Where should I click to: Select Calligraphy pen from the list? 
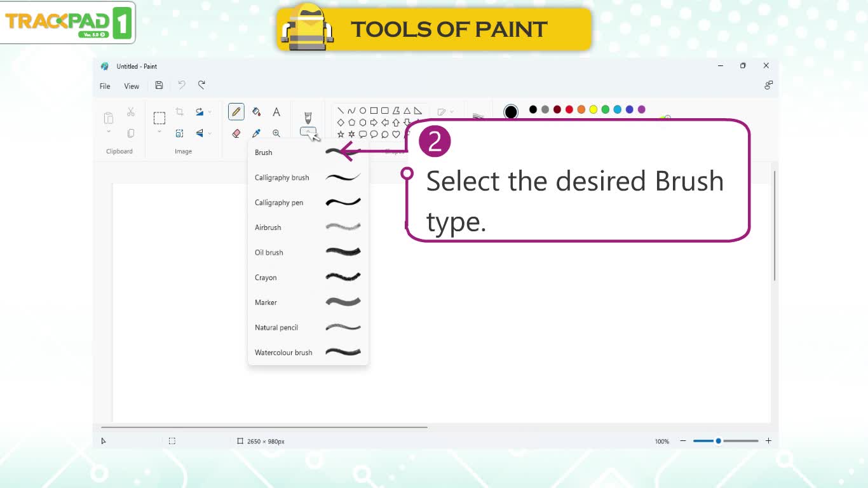click(x=308, y=203)
